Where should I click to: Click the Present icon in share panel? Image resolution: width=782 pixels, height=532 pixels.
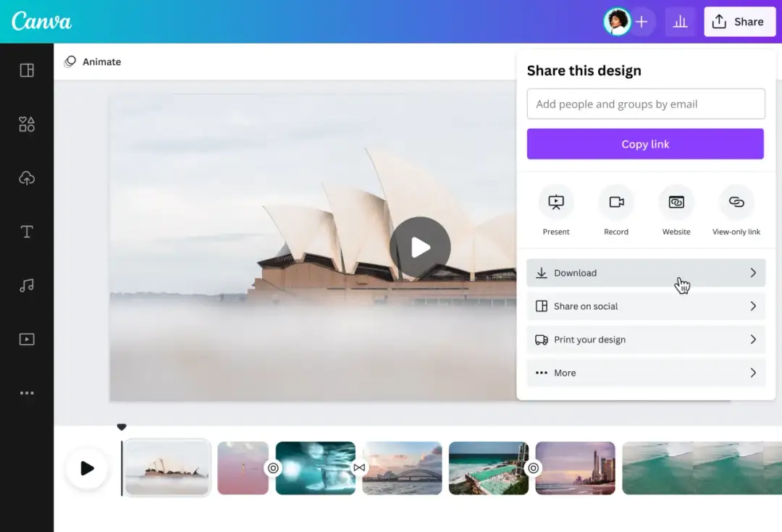click(x=556, y=203)
